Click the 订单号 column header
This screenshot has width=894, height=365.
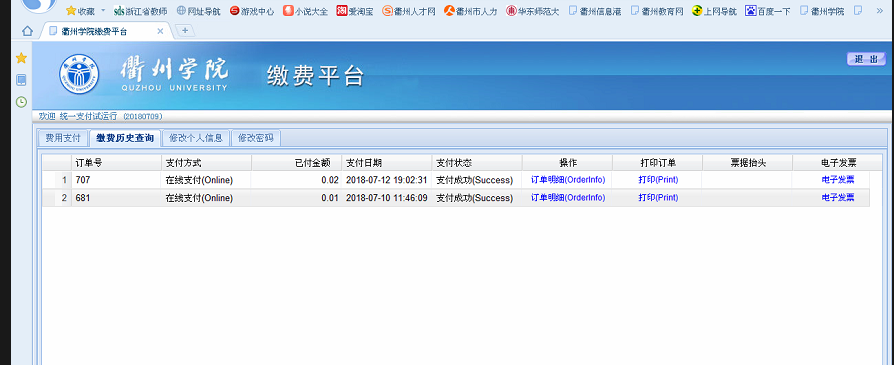click(116, 163)
